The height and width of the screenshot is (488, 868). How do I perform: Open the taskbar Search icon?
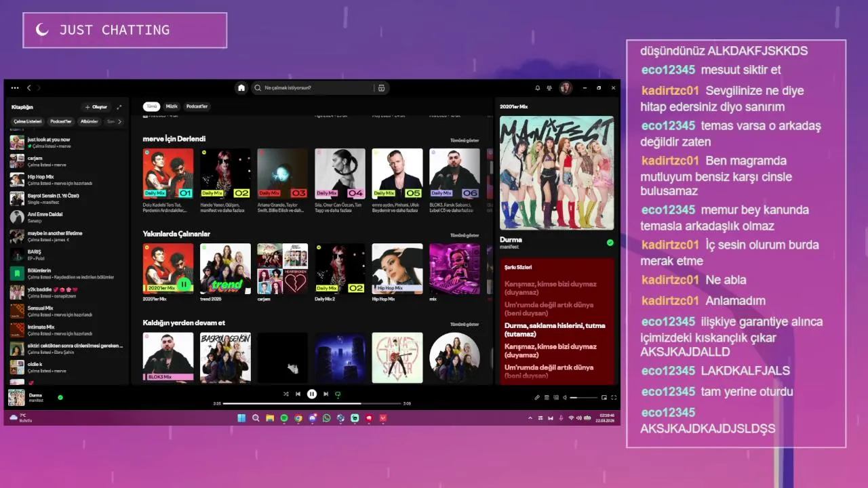click(x=256, y=418)
